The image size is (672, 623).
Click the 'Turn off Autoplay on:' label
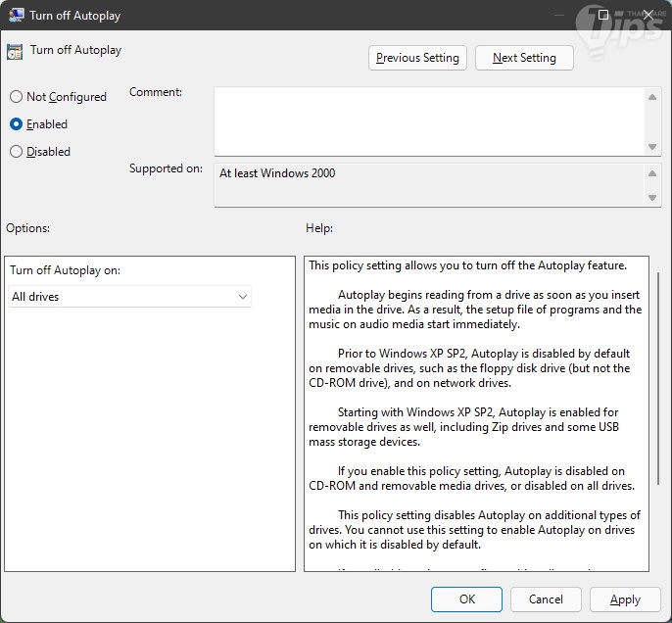point(65,270)
